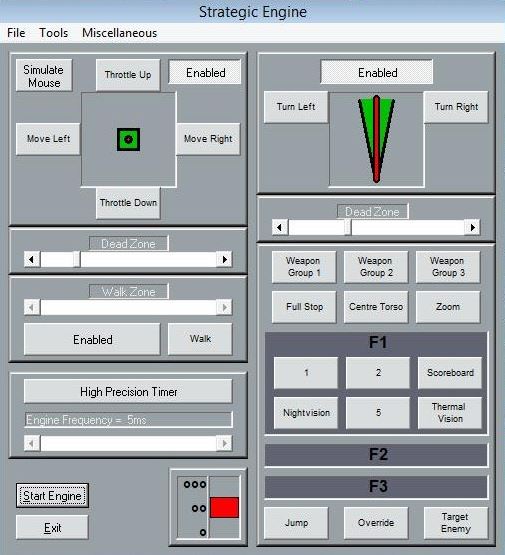The width and height of the screenshot is (505, 555).
Task: Click single-circle row in indicator panel
Action: coord(203,532)
